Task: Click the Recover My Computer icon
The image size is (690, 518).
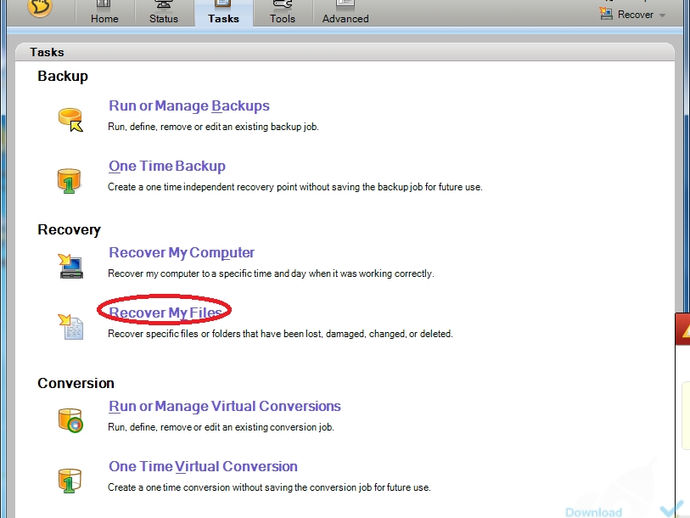Action: point(70,266)
